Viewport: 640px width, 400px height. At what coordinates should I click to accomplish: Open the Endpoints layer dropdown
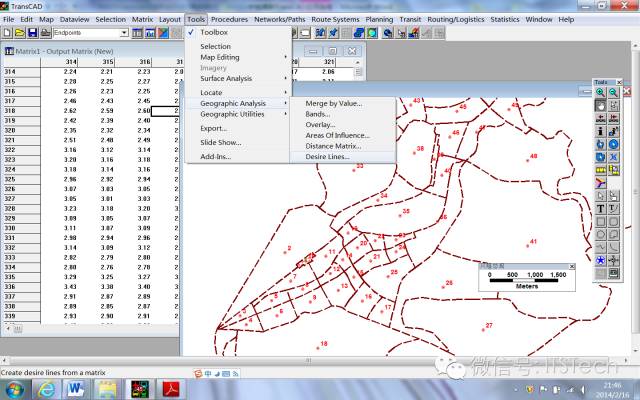(124, 33)
